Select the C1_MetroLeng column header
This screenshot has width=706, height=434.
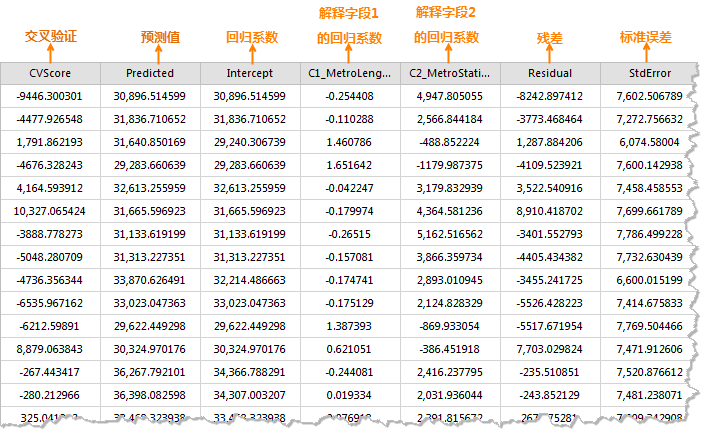click(x=350, y=73)
